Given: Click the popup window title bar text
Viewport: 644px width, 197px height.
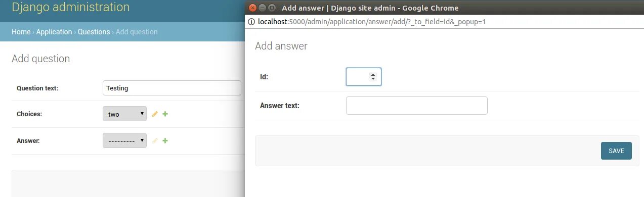Looking at the screenshot, I should (x=370, y=8).
